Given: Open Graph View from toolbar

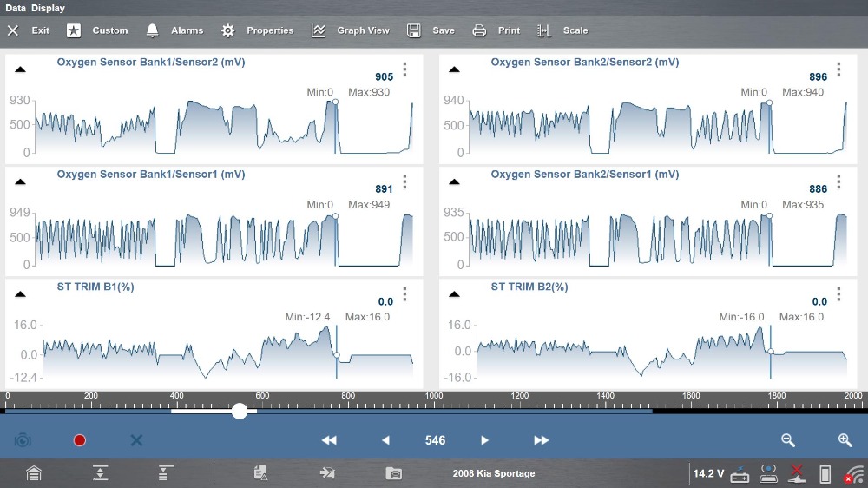Looking at the screenshot, I should (x=351, y=30).
